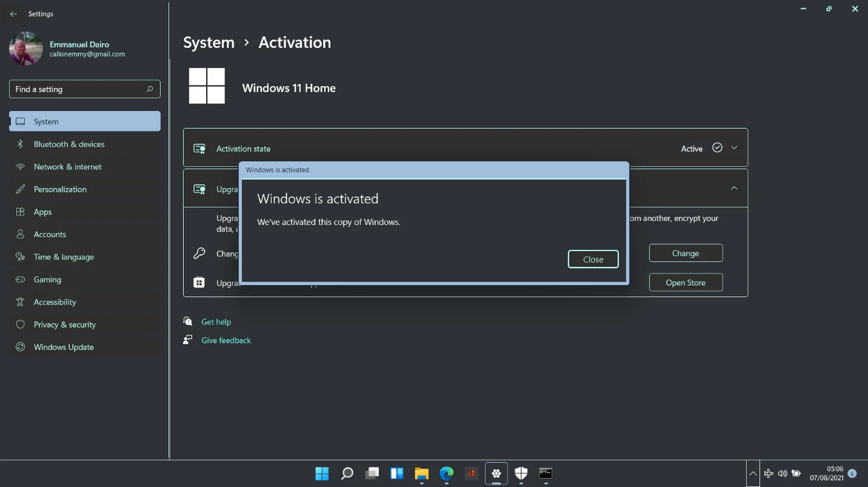The height and width of the screenshot is (487, 868).
Task: Open Bluetooth & devices settings
Action: (x=85, y=144)
